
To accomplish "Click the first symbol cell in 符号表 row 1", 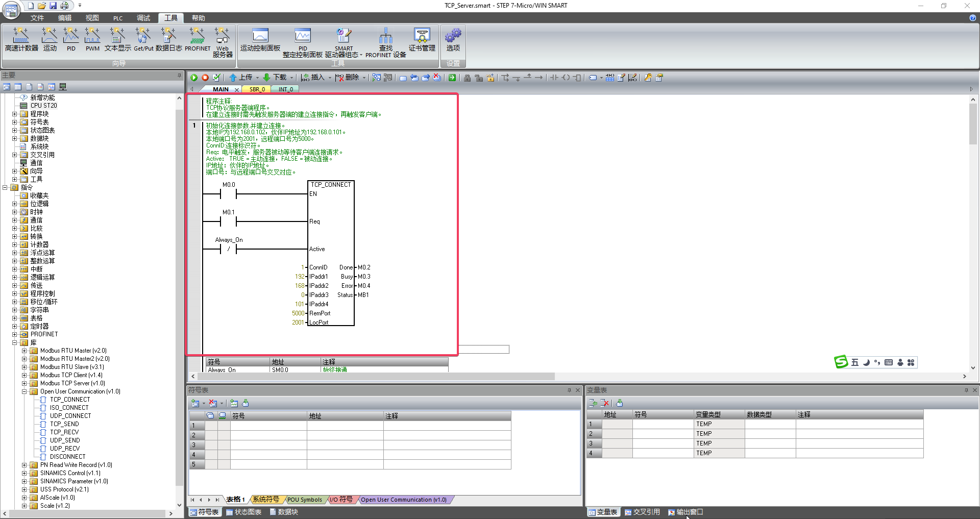I will tap(268, 425).
